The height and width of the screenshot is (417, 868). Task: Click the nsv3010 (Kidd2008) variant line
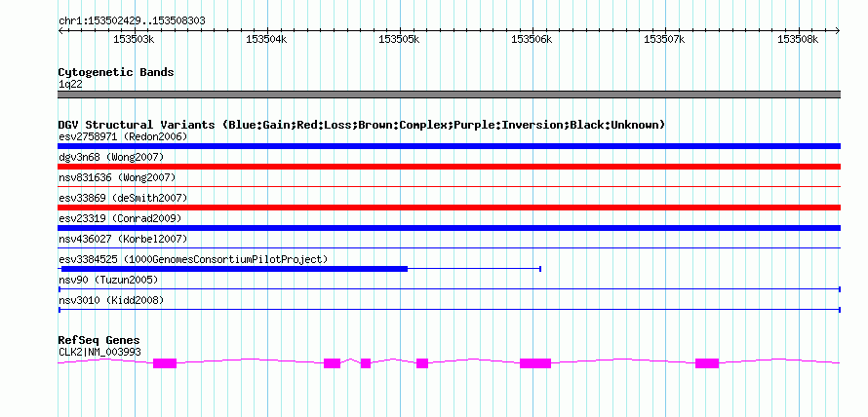point(449,310)
